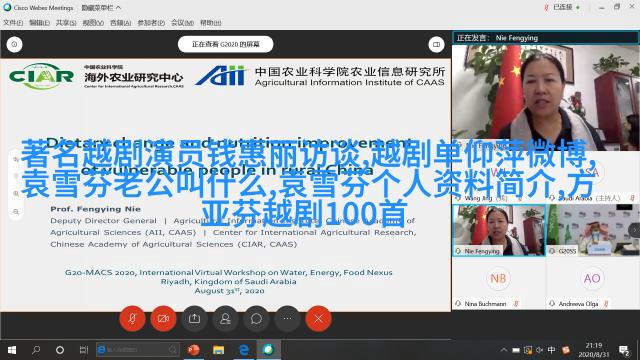Open the share content button
Screen dimensions: 640x360
pyautogui.click(x=194, y=318)
